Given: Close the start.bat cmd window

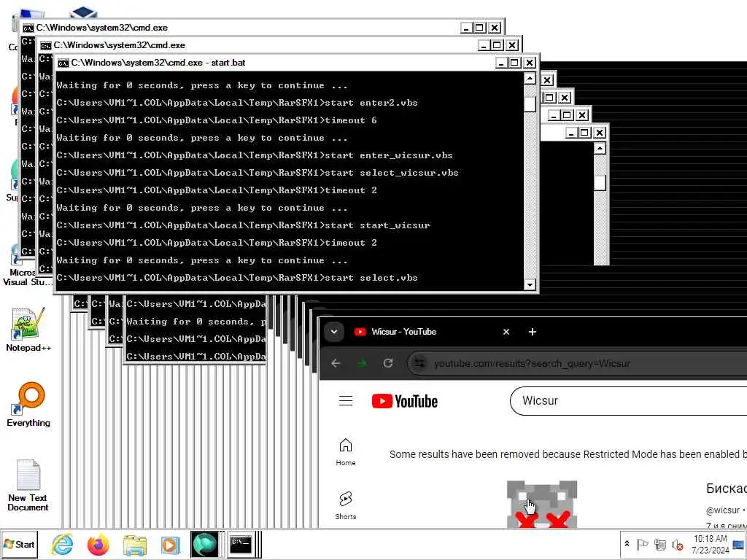Looking at the screenshot, I should point(530,63).
